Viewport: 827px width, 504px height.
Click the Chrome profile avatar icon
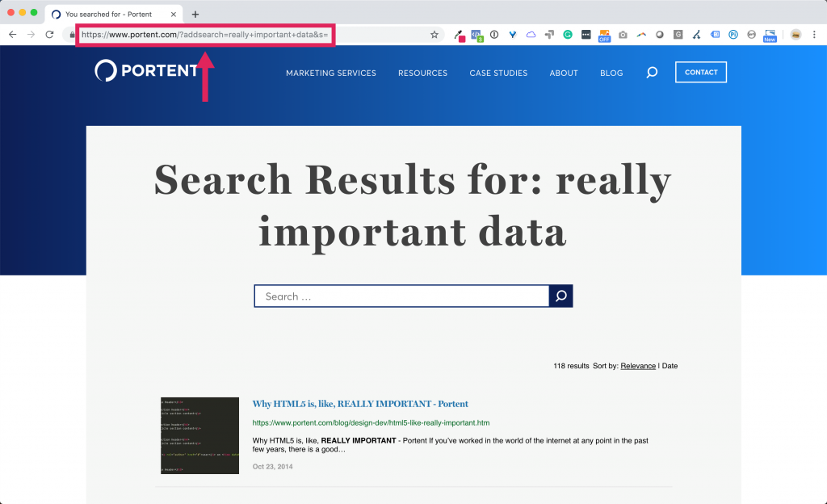pyautogui.click(x=795, y=36)
